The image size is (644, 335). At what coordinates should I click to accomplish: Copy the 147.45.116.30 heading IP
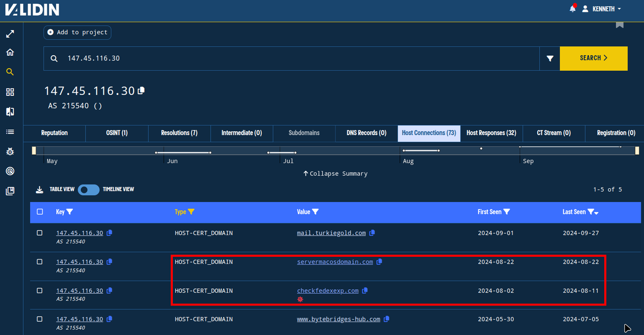141,91
